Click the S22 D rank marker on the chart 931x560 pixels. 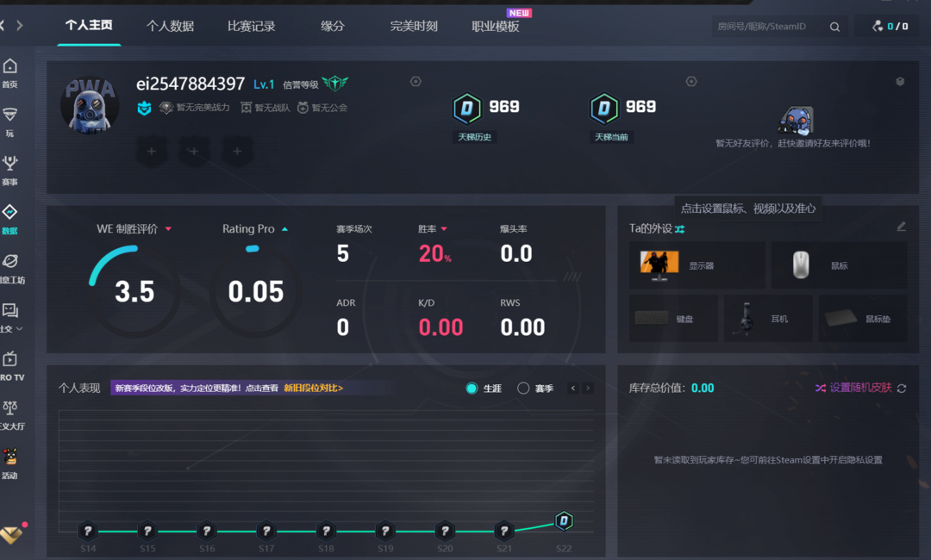click(x=564, y=521)
